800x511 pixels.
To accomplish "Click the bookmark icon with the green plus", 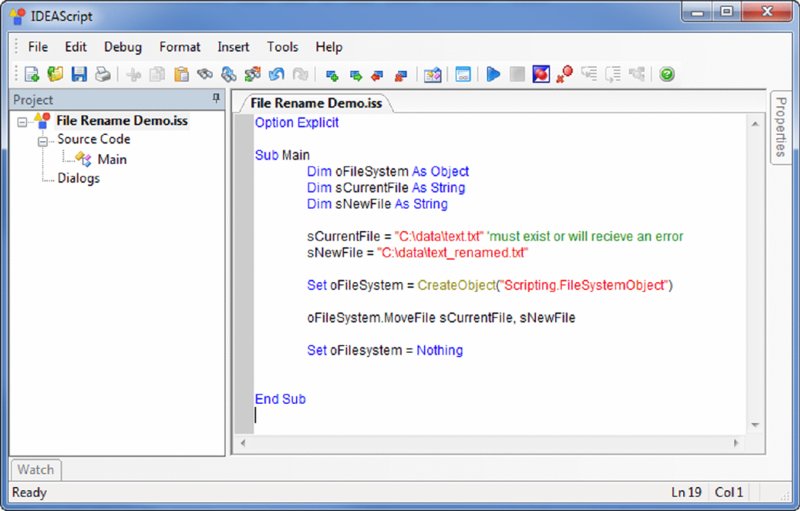I will [332, 75].
